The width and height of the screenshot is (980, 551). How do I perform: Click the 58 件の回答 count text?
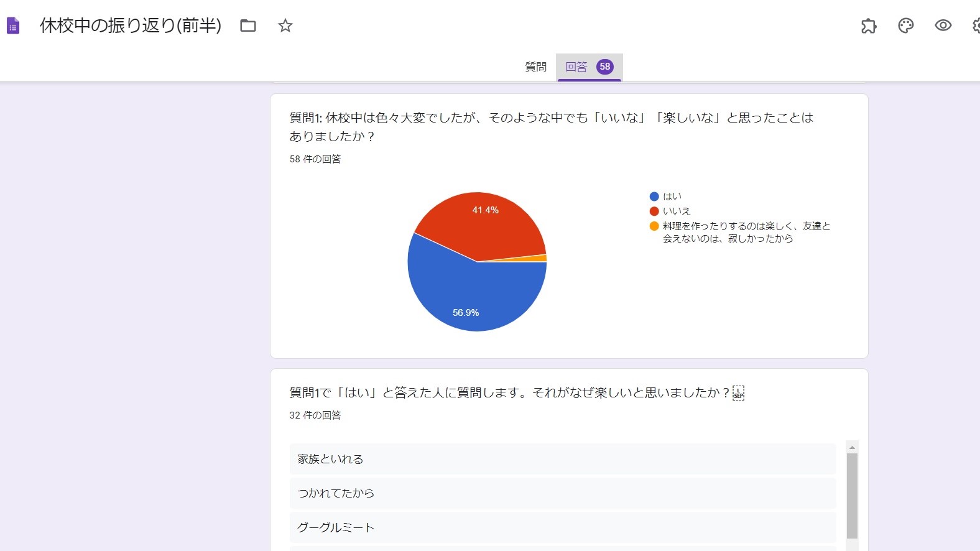[x=315, y=159]
